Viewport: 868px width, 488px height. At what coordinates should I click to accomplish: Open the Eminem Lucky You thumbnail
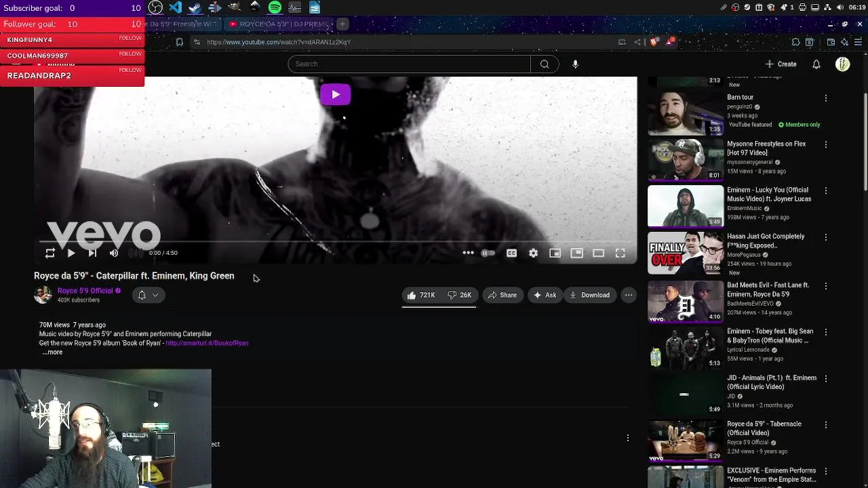(x=686, y=206)
